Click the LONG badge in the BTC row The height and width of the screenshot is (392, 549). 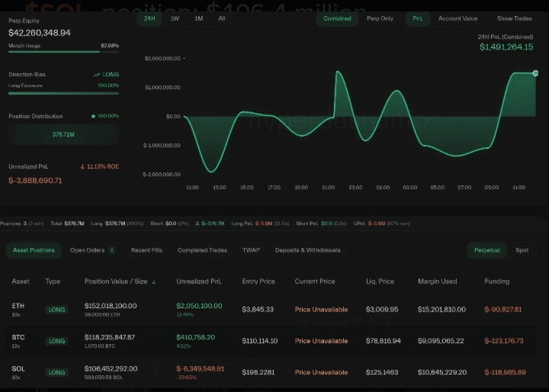pyautogui.click(x=56, y=341)
